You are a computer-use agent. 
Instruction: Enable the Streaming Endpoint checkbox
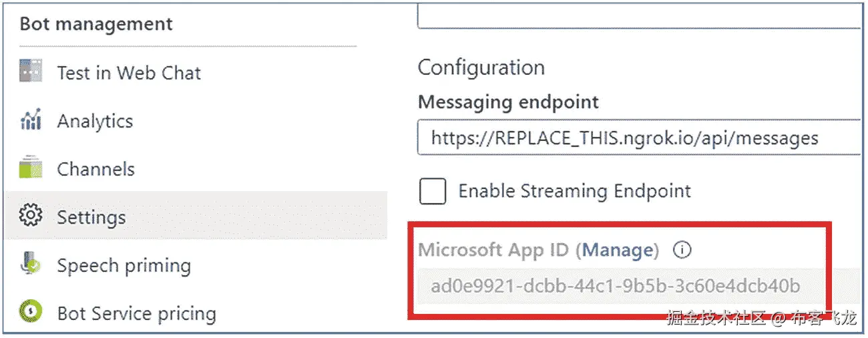(433, 191)
